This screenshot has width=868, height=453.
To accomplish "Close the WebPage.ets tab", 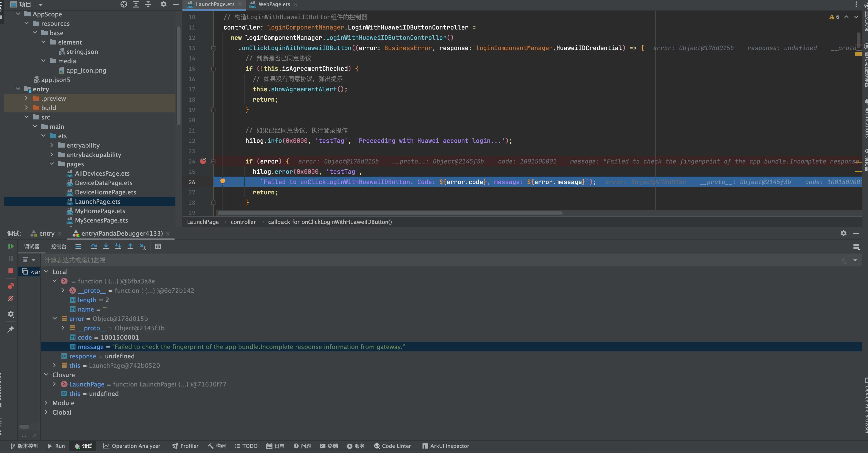I will point(295,4).
